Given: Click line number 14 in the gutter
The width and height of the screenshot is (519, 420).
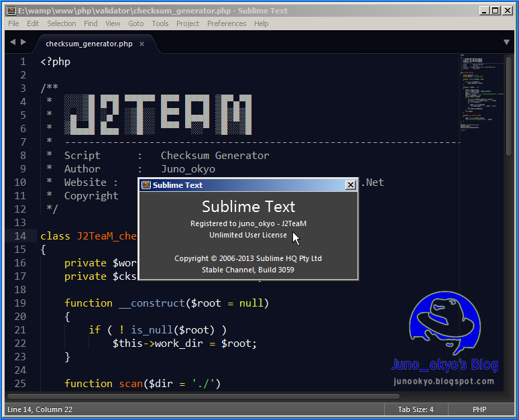Looking at the screenshot, I should (x=20, y=236).
